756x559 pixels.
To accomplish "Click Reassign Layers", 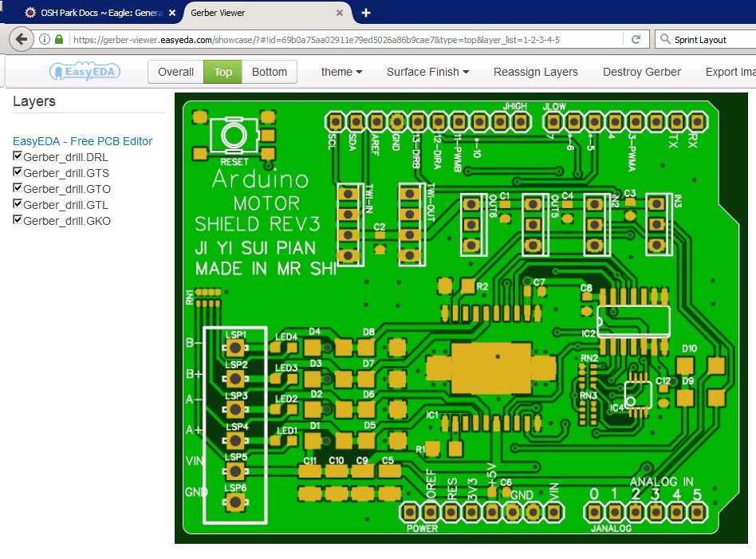I will [x=535, y=72].
